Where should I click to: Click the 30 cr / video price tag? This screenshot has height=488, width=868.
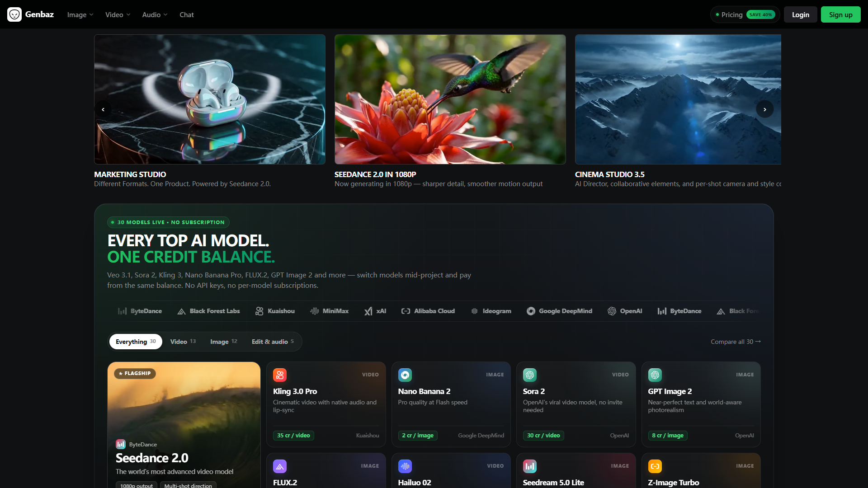point(543,436)
